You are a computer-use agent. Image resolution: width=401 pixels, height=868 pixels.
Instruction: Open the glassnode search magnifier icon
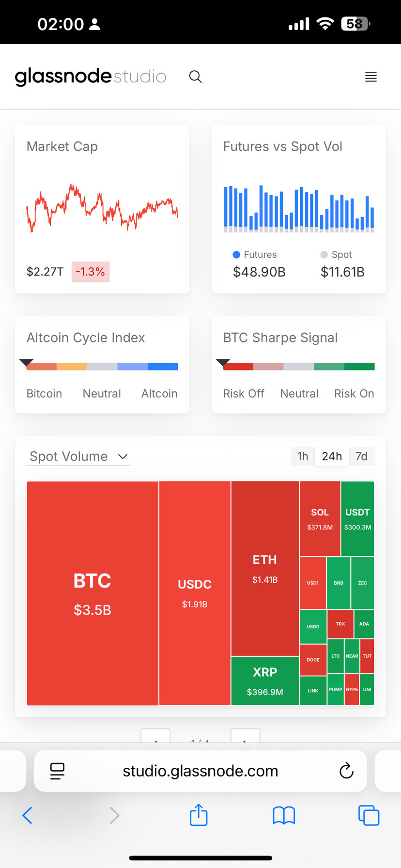pyautogui.click(x=195, y=77)
